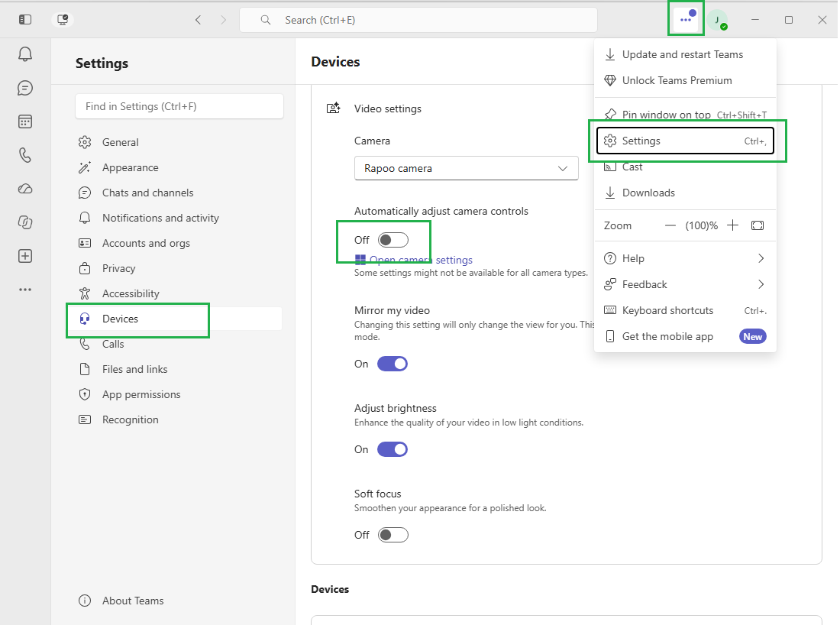Open the Copilot icon in left rail
Viewport: 840px width, 625px height.
25,222
